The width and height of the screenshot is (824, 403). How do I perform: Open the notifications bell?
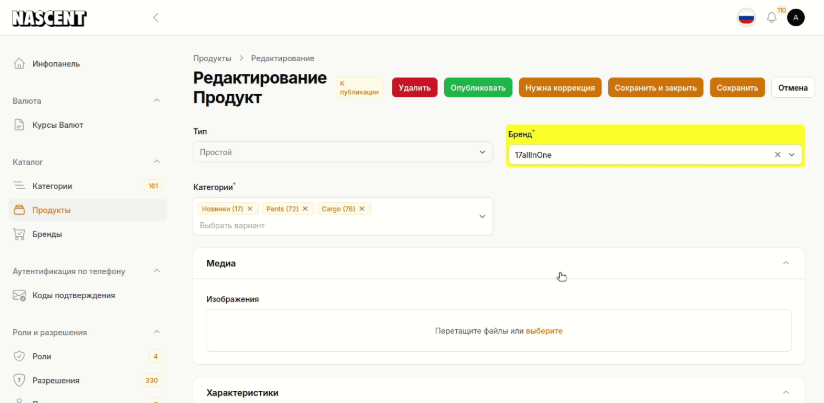click(771, 17)
